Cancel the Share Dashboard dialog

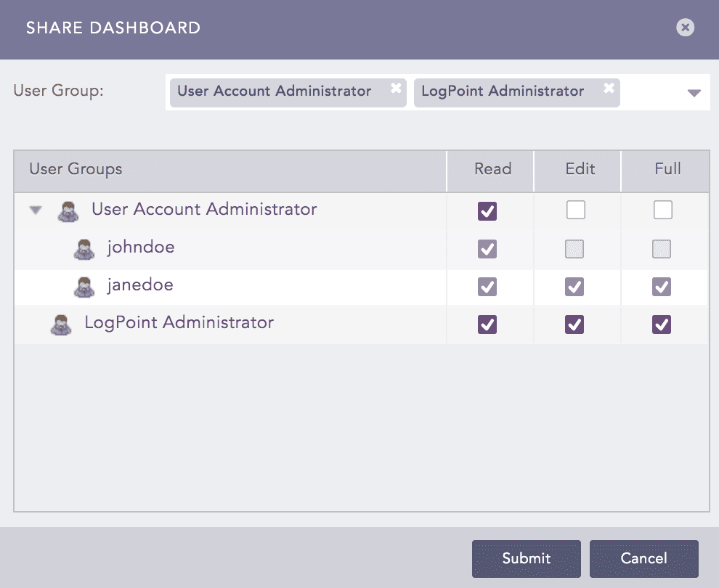pyautogui.click(x=643, y=558)
